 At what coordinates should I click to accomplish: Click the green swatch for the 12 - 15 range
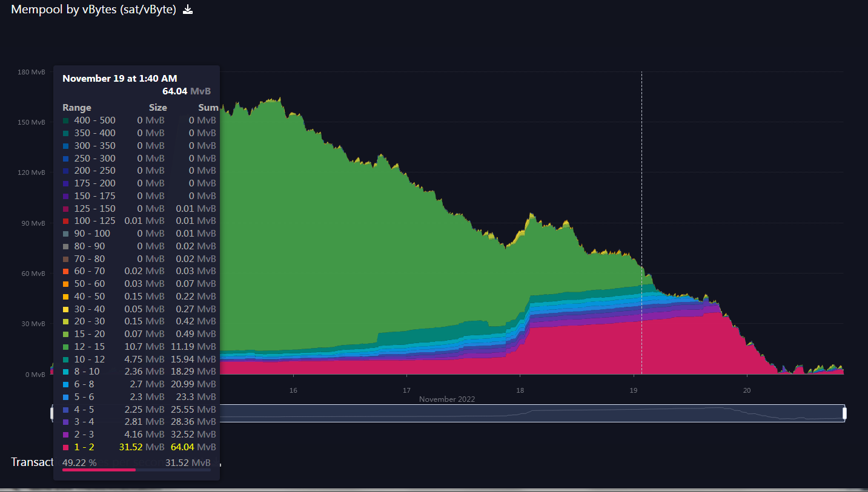(x=65, y=347)
